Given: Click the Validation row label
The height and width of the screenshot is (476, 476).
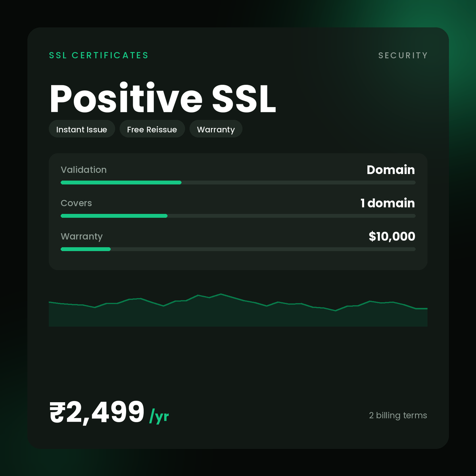Looking at the screenshot, I should coord(84,170).
